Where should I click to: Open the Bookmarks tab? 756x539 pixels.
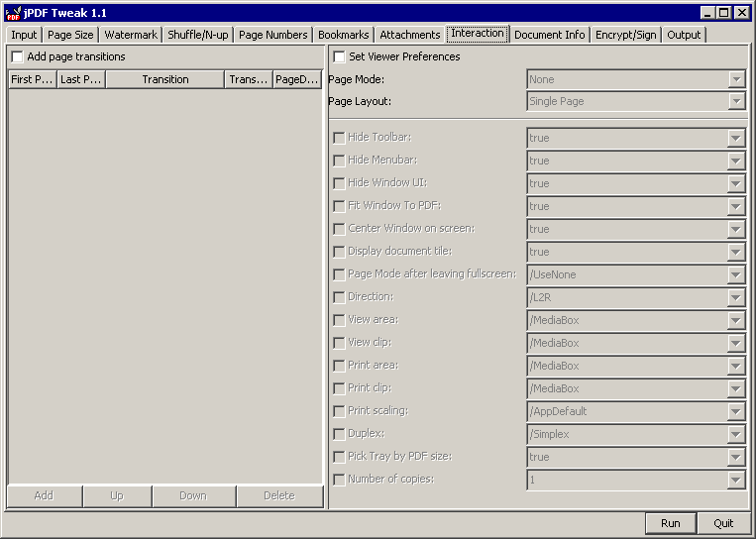(343, 35)
